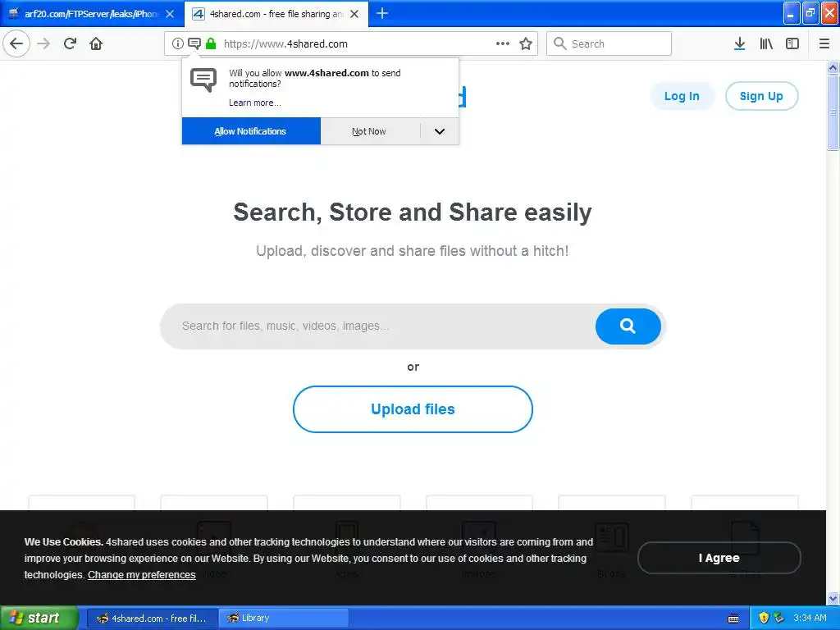
Task: Click the network tray icon
Action: (778, 619)
